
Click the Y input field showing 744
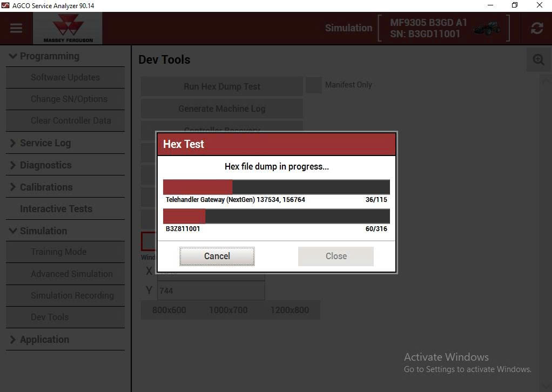tap(211, 290)
